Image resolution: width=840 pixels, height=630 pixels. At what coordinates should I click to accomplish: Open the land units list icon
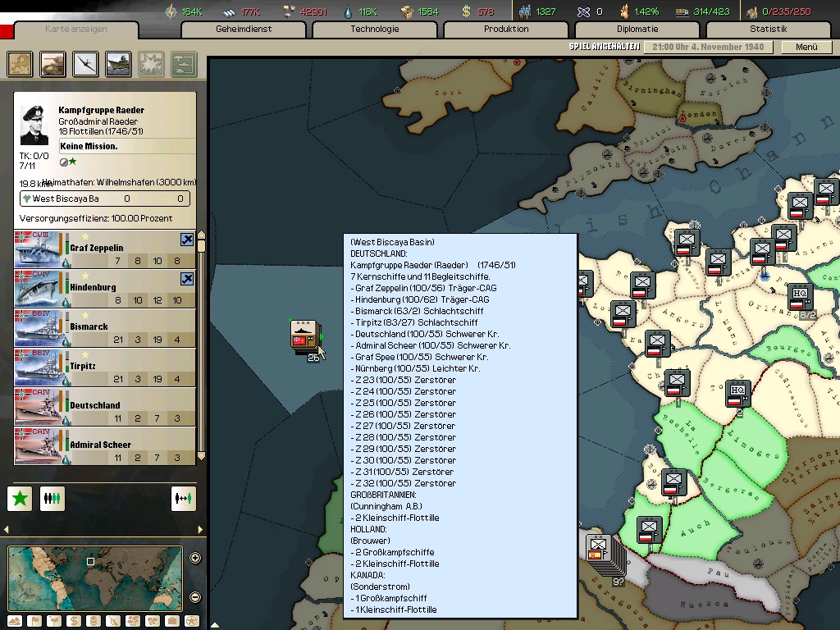click(53, 64)
